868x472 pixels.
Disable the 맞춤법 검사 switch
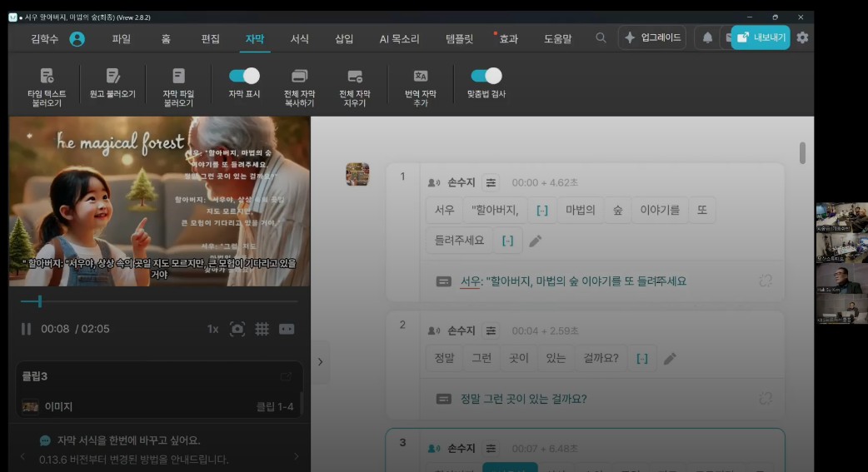[486, 76]
